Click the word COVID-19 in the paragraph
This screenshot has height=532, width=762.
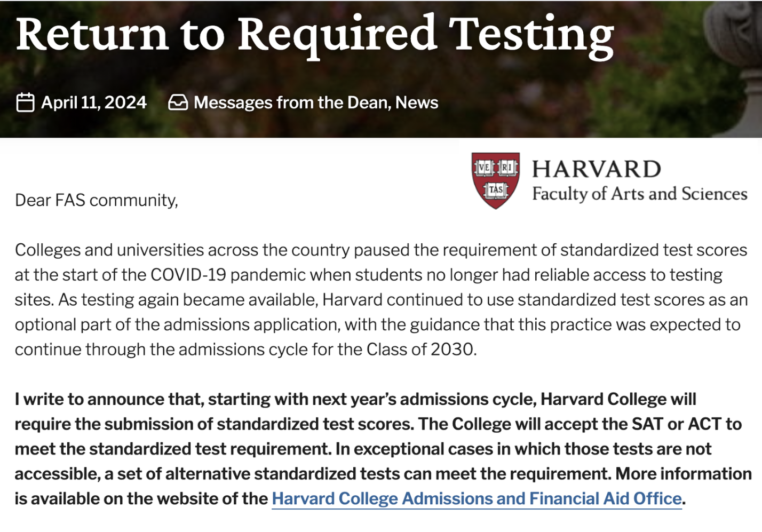point(188,275)
